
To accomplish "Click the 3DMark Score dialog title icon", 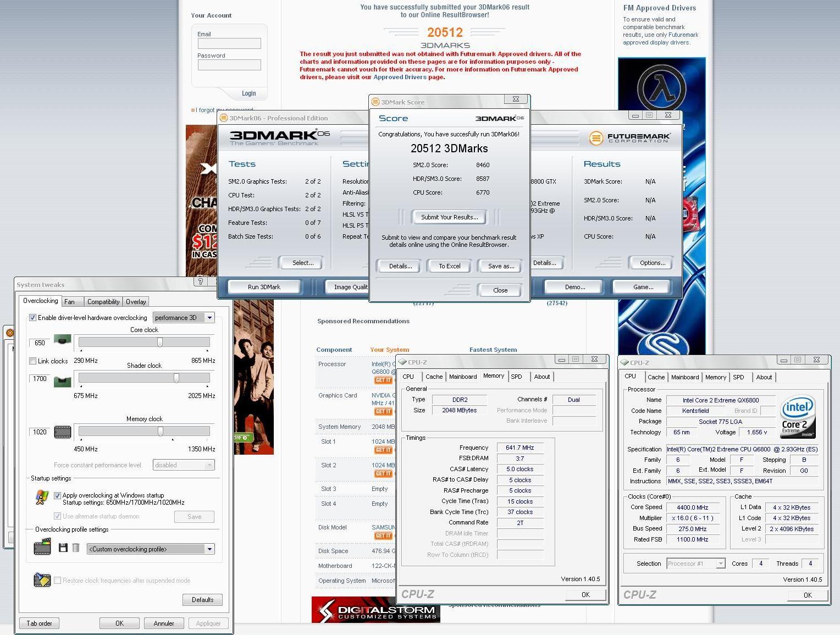I will (x=375, y=102).
